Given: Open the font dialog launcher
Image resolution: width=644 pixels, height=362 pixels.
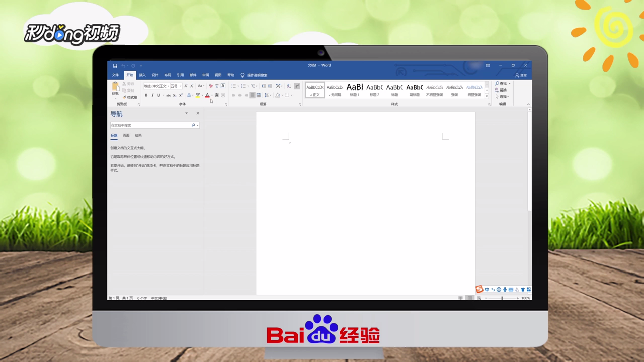Looking at the screenshot, I should tap(226, 104).
